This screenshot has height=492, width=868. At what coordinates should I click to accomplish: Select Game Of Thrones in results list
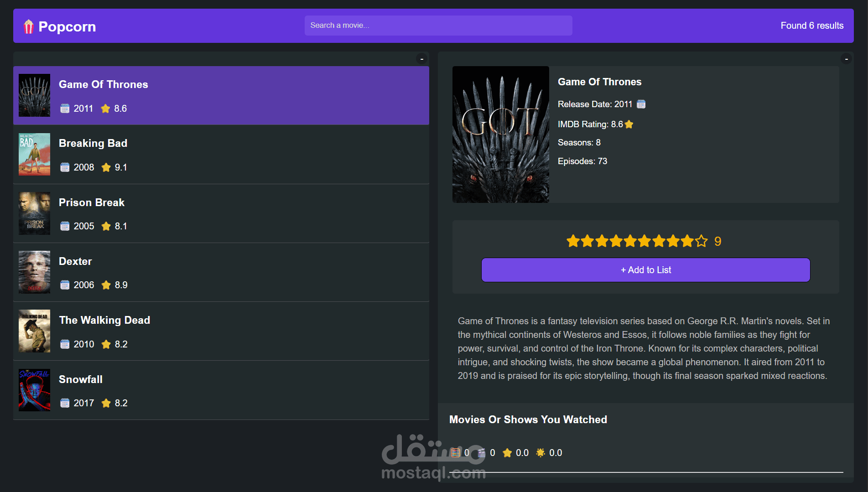221,96
